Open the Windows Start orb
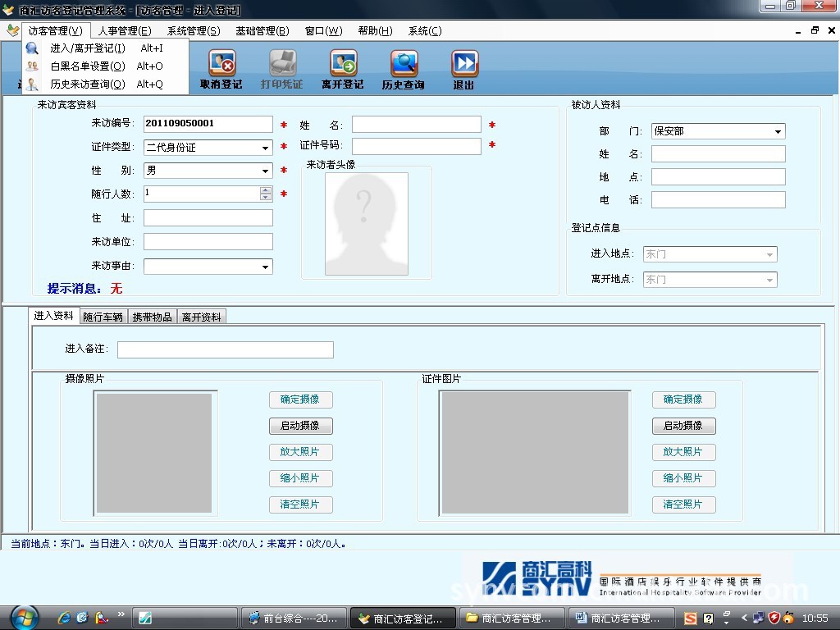This screenshot has height=630, width=840. pyautogui.click(x=23, y=617)
